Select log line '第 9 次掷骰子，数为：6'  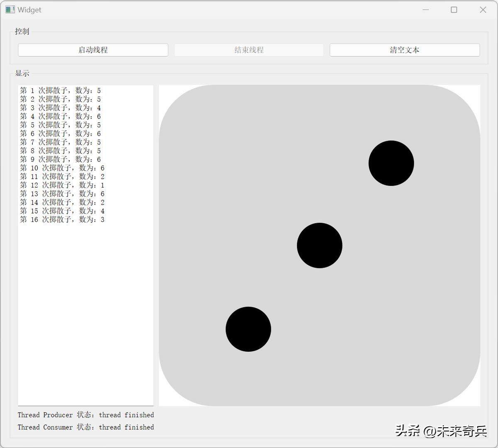point(61,159)
